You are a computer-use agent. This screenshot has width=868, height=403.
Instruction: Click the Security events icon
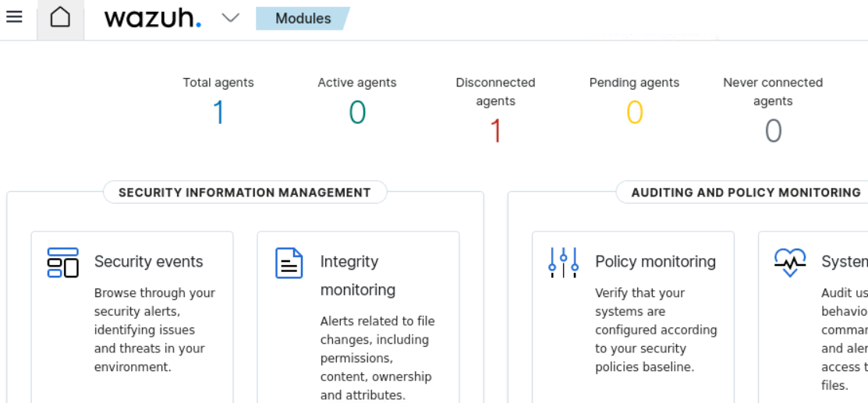click(63, 263)
